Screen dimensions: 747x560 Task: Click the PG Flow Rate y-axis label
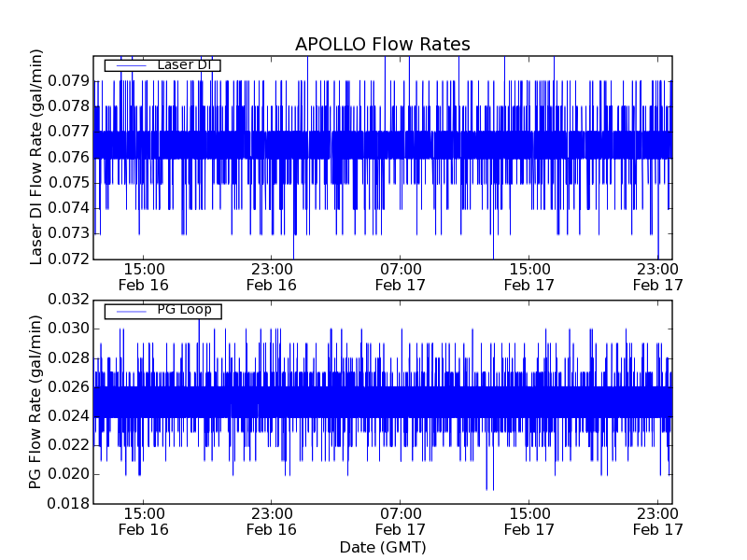tap(35, 401)
